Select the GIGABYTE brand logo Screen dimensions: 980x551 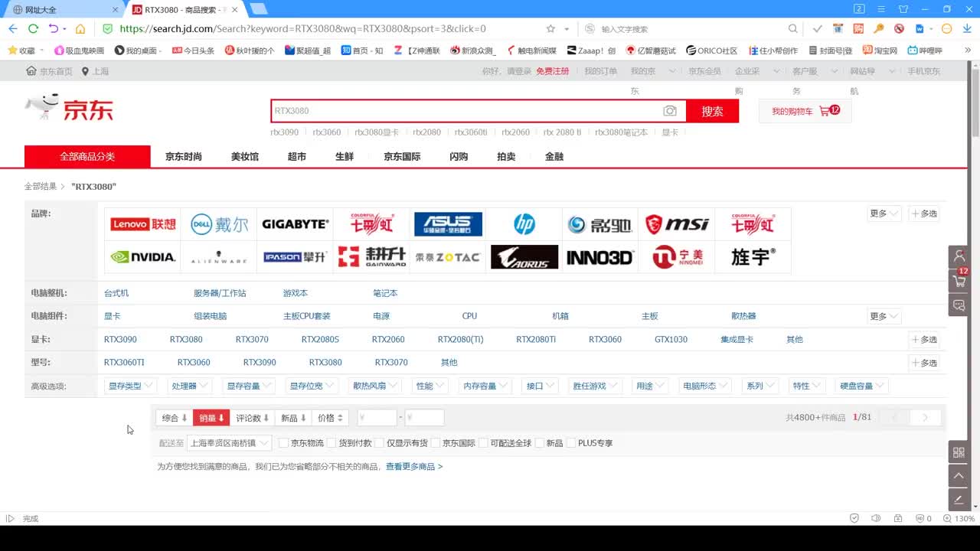[295, 224]
